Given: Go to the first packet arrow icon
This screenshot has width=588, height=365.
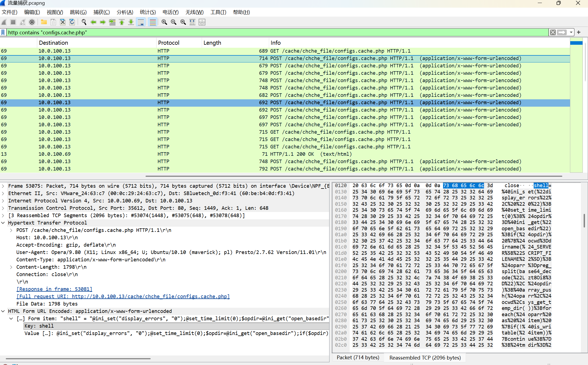Looking at the screenshot, I should click(x=122, y=22).
